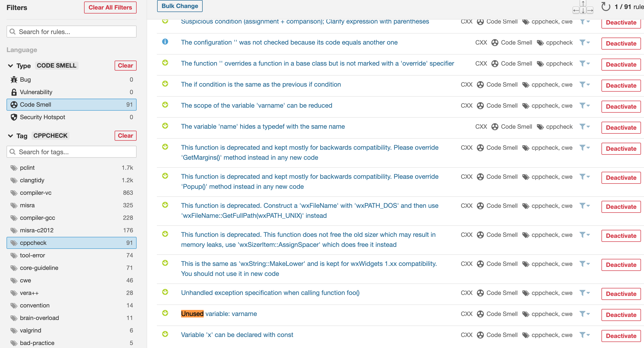Click the info icon beside 'The configuration' rule

(166, 42)
